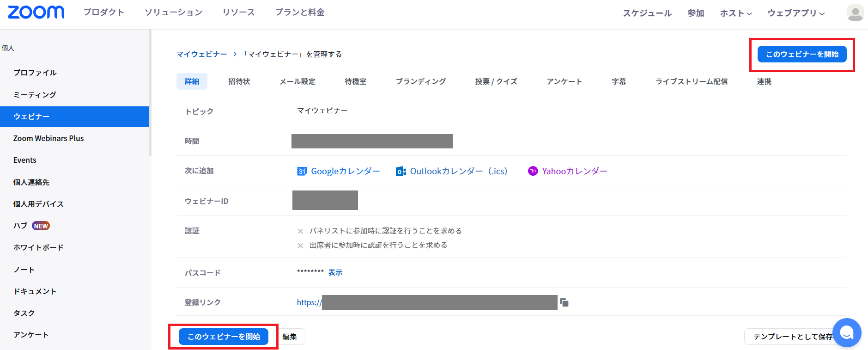This screenshot has height=350, width=868.
Task: Click the Zoom logo
Action: 36,12
